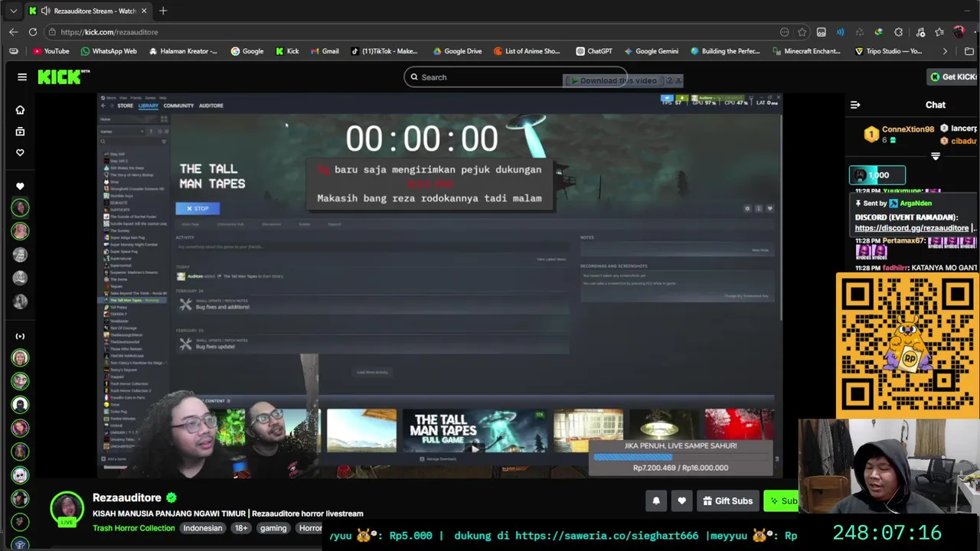Click the browser address bar
The image size is (980, 551).
[413, 32]
